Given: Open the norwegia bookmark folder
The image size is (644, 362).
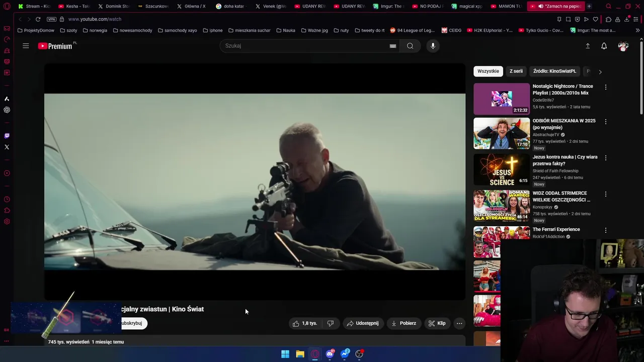Looking at the screenshot, I should click(95, 30).
